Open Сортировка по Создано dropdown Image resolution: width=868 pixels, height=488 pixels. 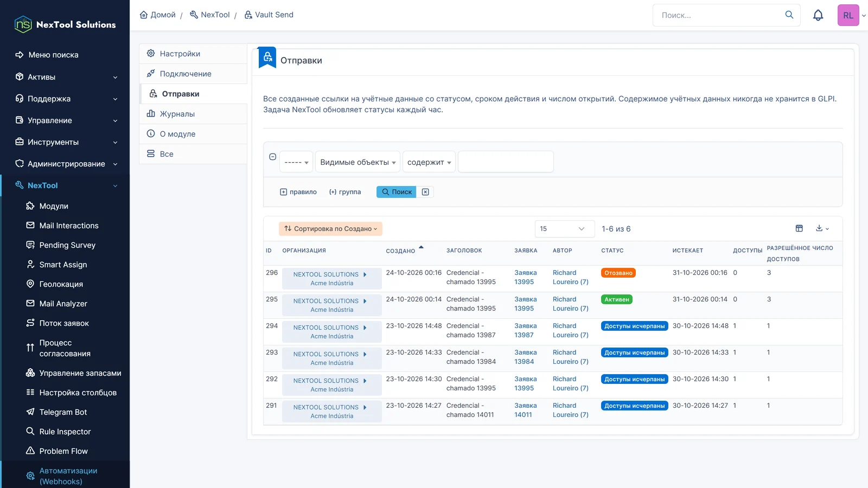tap(330, 229)
